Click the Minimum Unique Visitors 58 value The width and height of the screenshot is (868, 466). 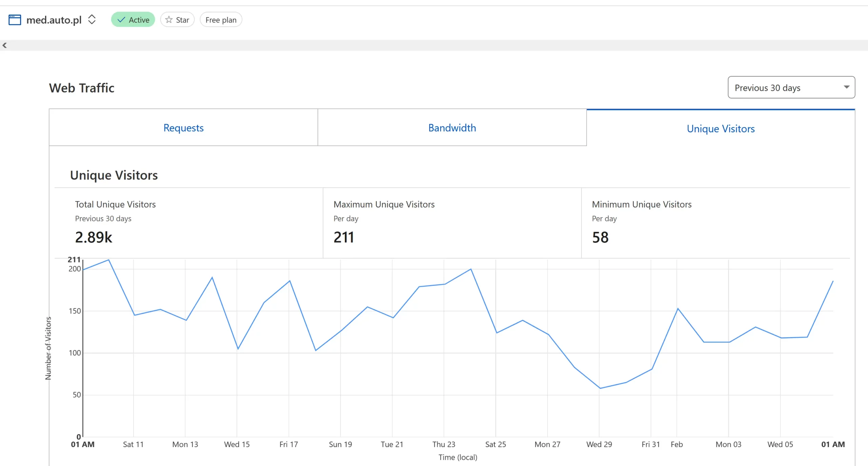tap(600, 237)
